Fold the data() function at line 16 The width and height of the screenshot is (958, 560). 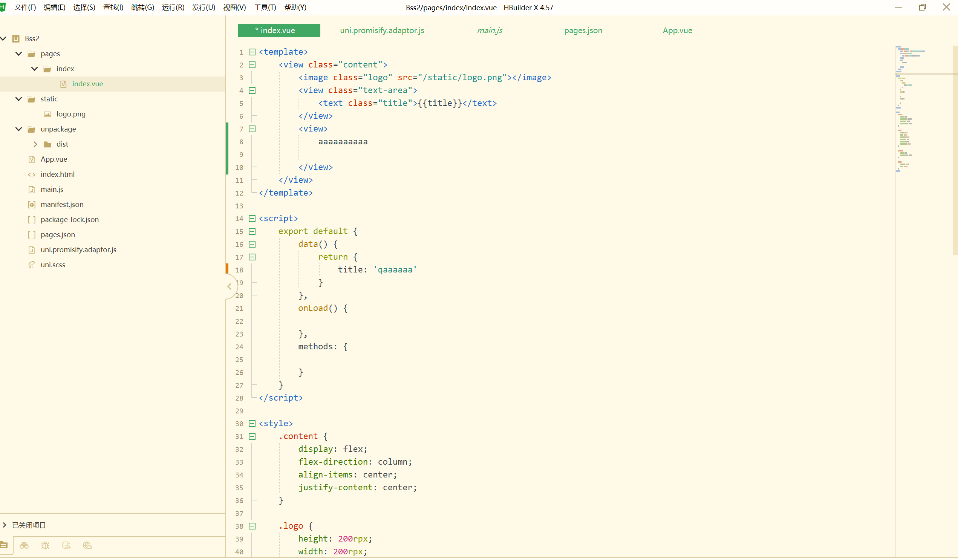click(252, 244)
